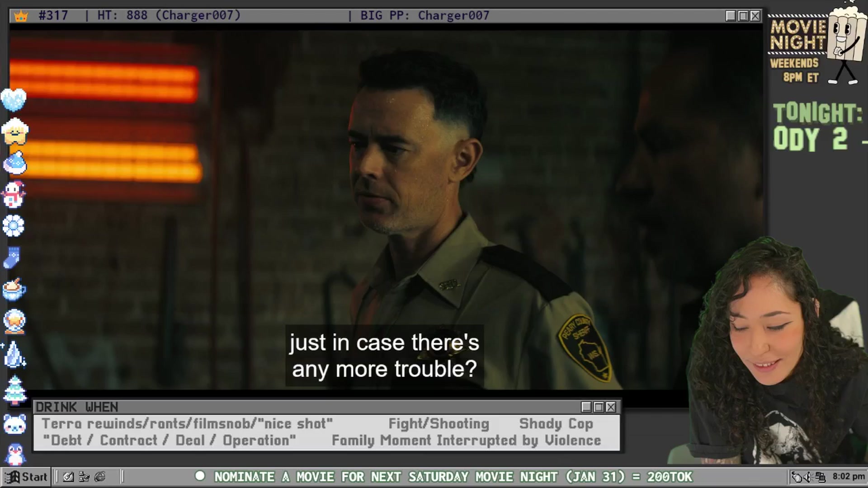Click the "Fight/Shooting" drink rule
This screenshot has height=488, width=868.
(x=439, y=424)
